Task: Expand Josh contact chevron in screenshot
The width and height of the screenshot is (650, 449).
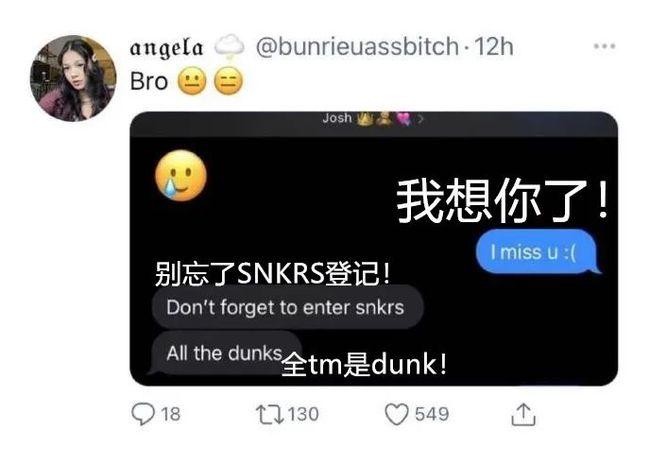Action: pos(421,119)
